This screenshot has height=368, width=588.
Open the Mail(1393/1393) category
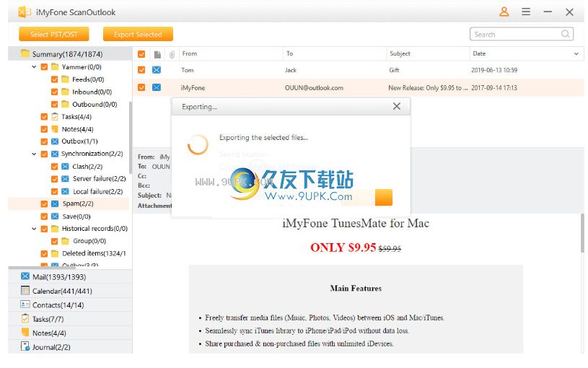pyautogui.click(x=70, y=276)
